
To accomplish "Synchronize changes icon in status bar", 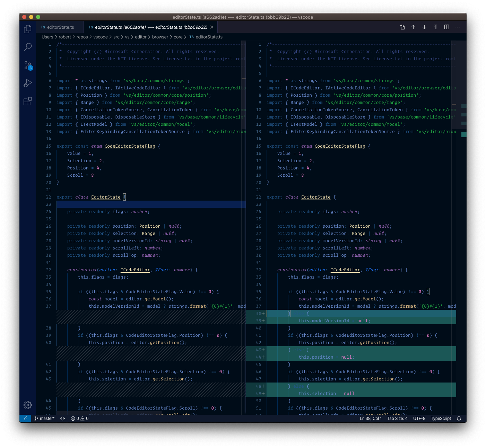I will [62, 419].
